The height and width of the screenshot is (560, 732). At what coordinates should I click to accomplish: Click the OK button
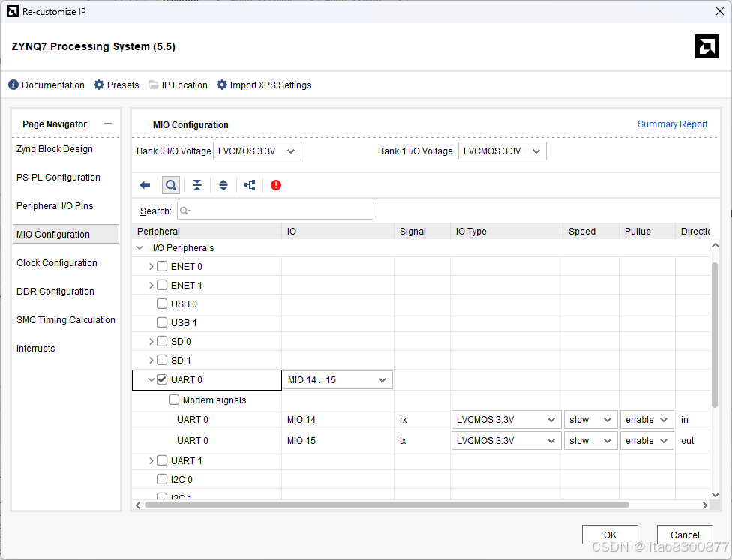point(610,535)
